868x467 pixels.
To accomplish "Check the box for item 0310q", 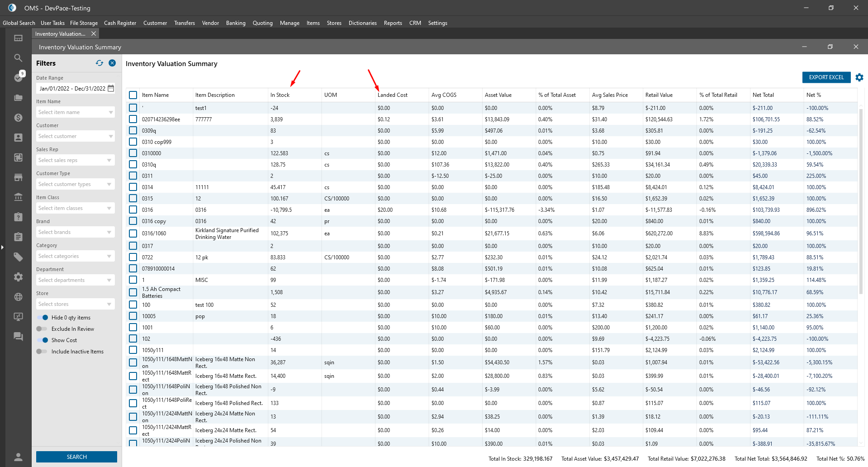I will (x=133, y=165).
